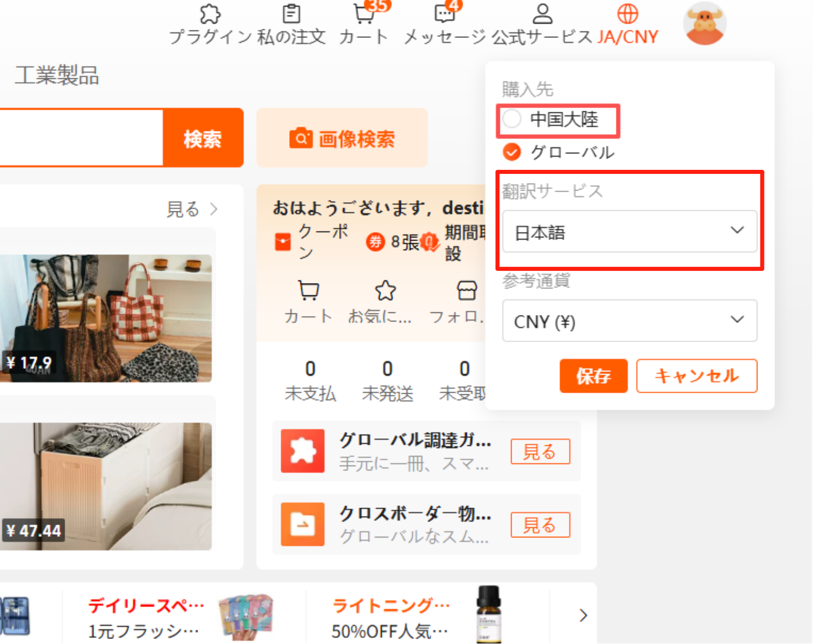The height and width of the screenshot is (644, 813).
Task: Open the ¥47.44 storage box thumbnail
Action: click(x=105, y=486)
